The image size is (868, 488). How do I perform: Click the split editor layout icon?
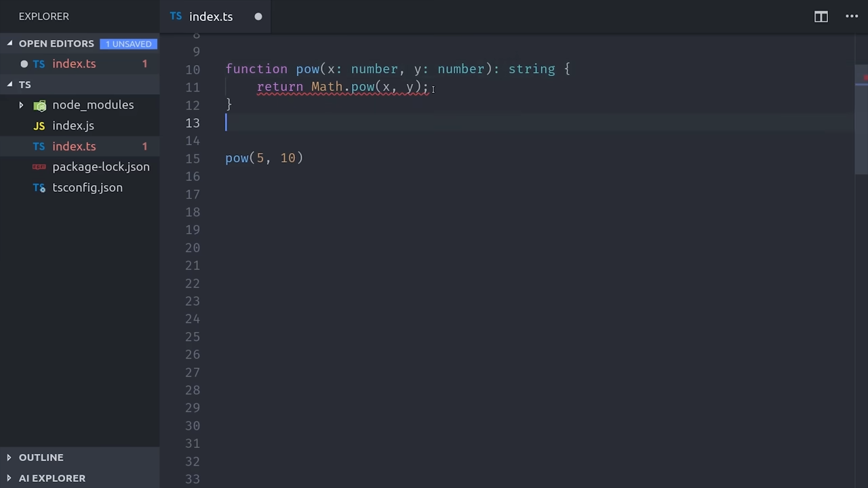click(821, 17)
